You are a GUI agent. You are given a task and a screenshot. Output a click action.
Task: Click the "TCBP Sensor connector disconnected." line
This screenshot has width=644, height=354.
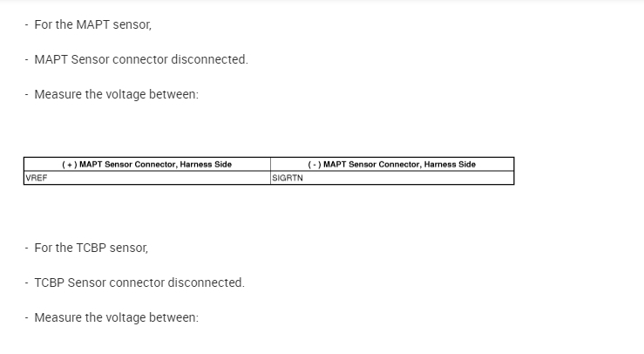(x=139, y=283)
